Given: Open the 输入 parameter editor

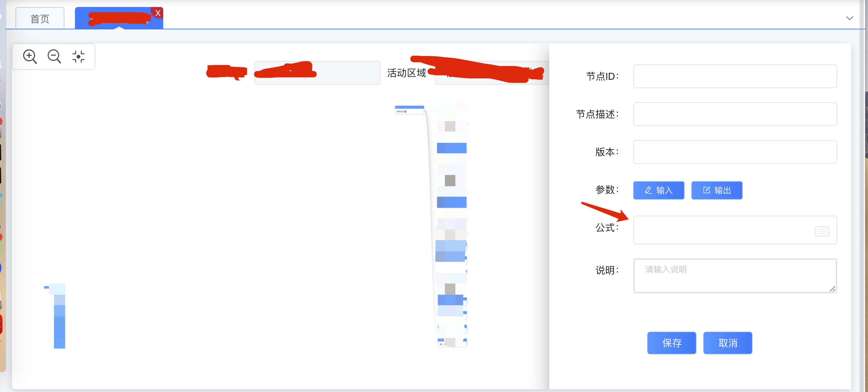Looking at the screenshot, I should pyautogui.click(x=659, y=190).
